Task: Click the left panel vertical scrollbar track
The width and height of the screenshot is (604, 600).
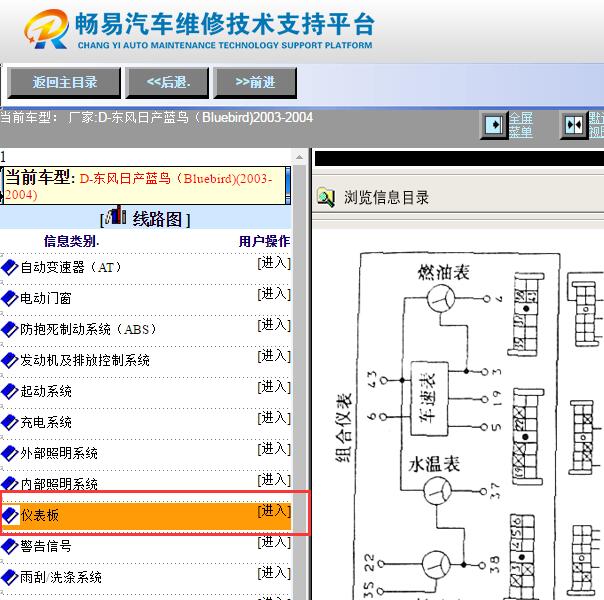Action: pos(299,381)
